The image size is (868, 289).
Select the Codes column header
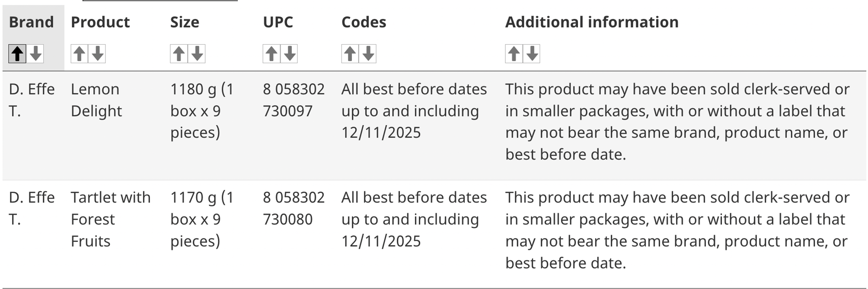click(x=363, y=22)
